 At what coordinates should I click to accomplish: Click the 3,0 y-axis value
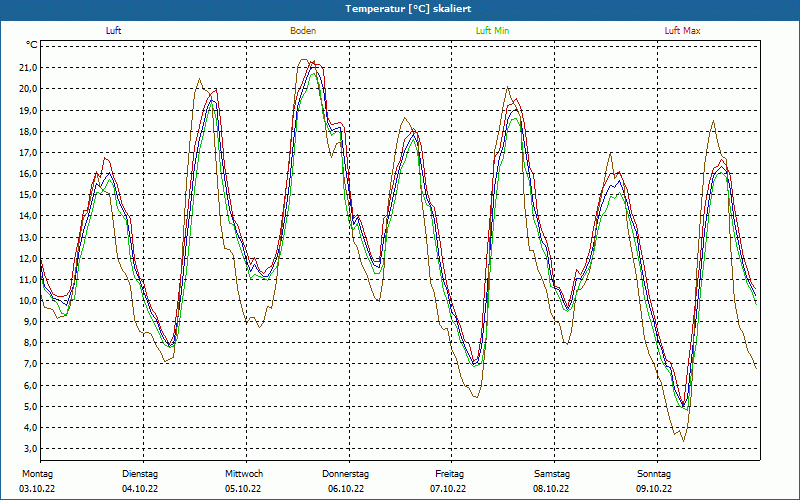pyautogui.click(x=30, y=449)
